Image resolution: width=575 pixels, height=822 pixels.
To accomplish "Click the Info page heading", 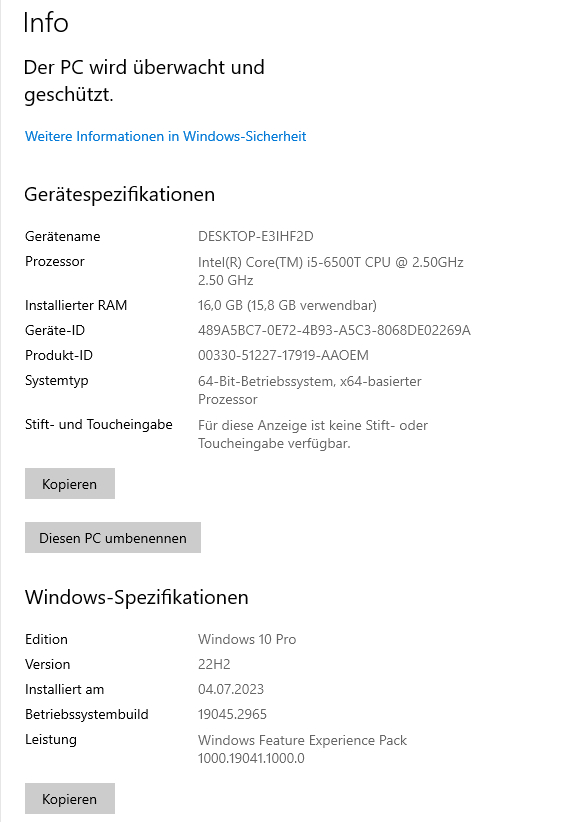I will (46, 23).
